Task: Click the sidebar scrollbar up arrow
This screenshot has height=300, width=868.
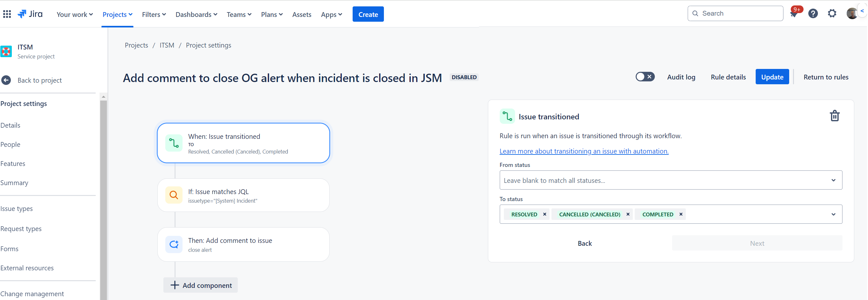Action: click(103, 97)
